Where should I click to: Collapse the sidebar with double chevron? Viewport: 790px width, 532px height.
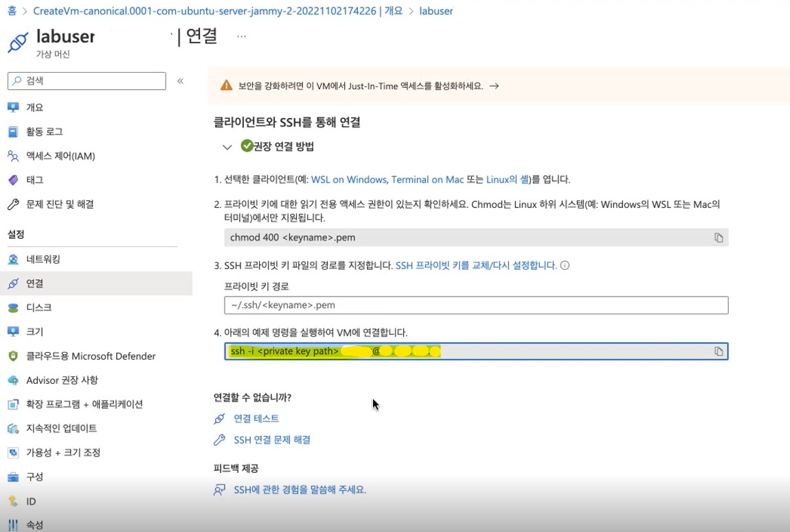pyautogui.click(x=181, y=81)
